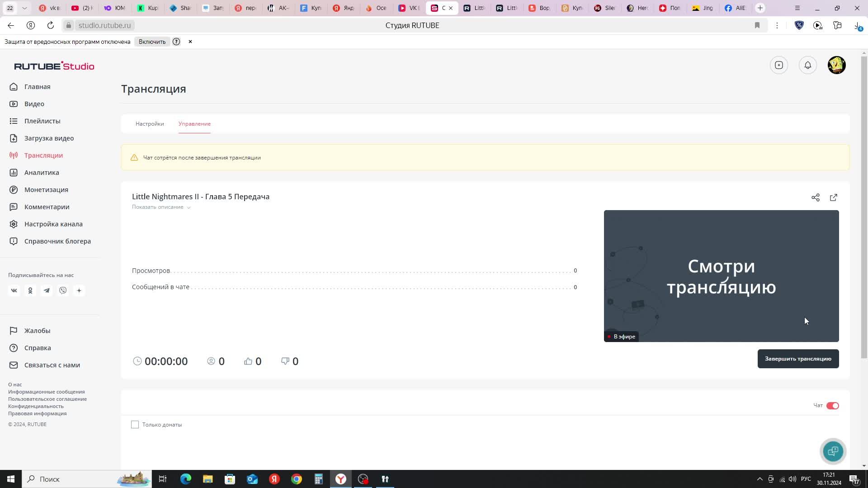Click the viewers count icon

pyautogui.click(x=211, y=361)
